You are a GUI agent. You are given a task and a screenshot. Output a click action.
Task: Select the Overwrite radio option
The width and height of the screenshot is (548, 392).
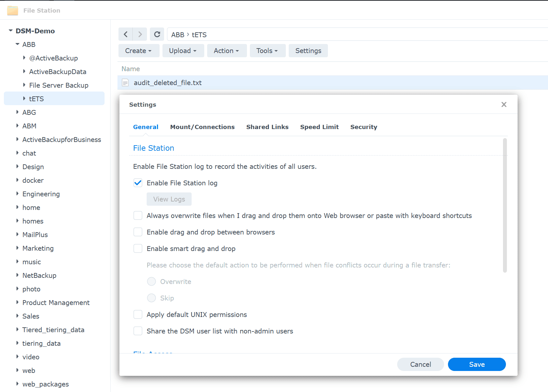[151, 282]
